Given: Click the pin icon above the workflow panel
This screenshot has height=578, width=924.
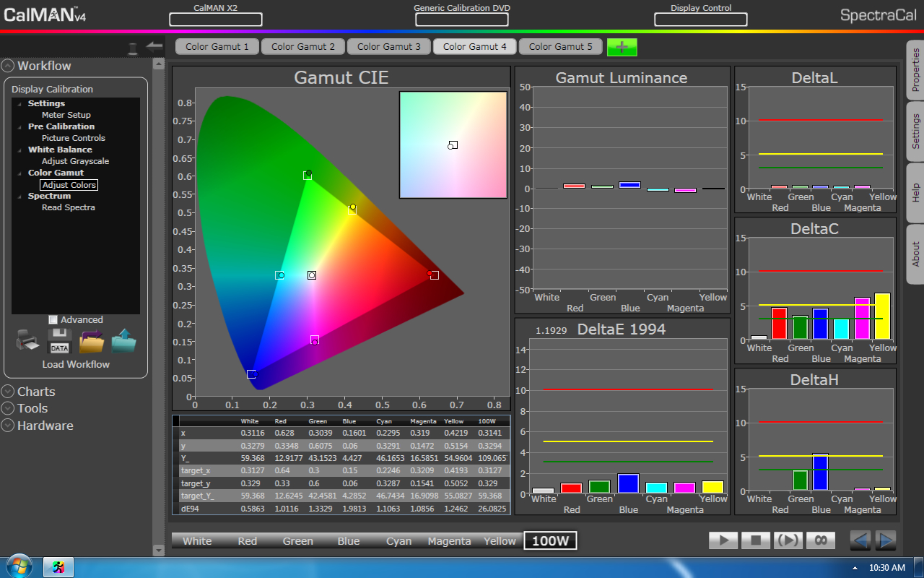Looking at the screenshot, I should pyautogui.click(x=132, y=48).
